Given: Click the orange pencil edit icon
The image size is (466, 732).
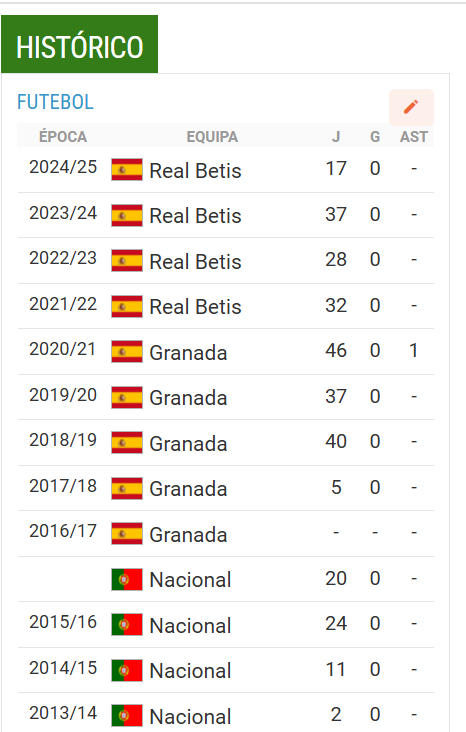Looking at the screenshot, I should click(411, 107).
